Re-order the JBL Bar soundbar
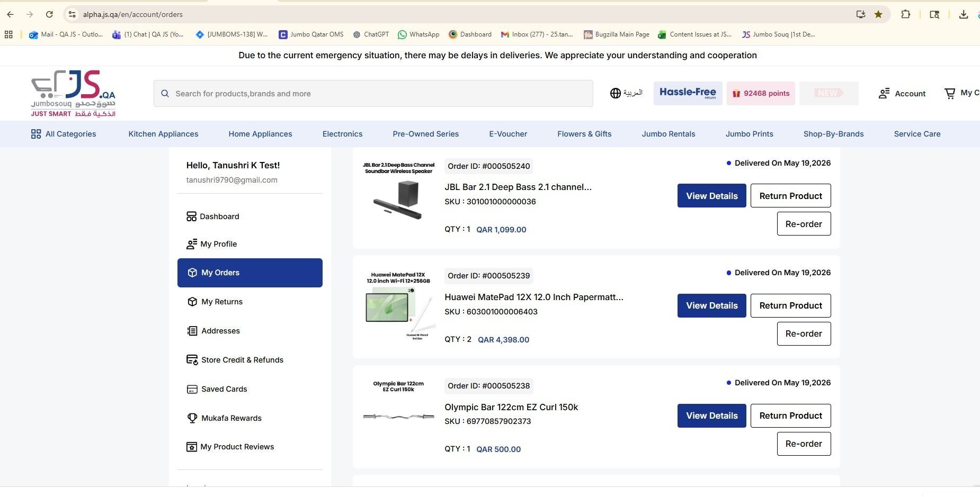Viewport: 980px width, 497px height. [804, 224]
